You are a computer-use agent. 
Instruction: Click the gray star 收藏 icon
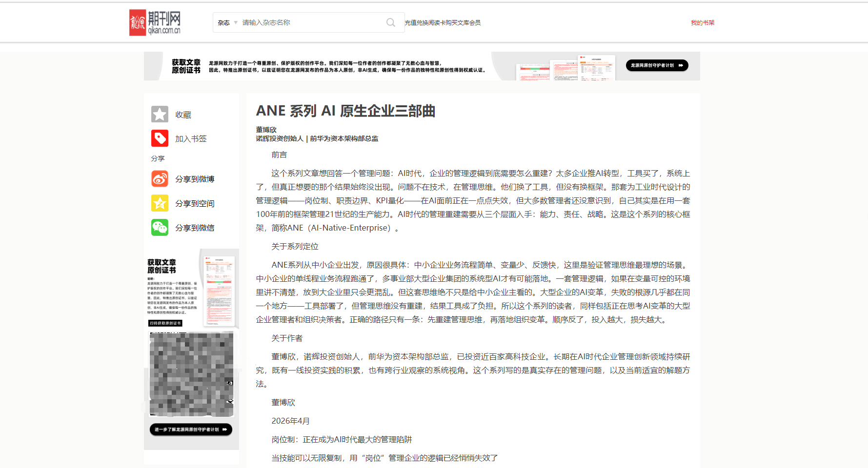160,115
